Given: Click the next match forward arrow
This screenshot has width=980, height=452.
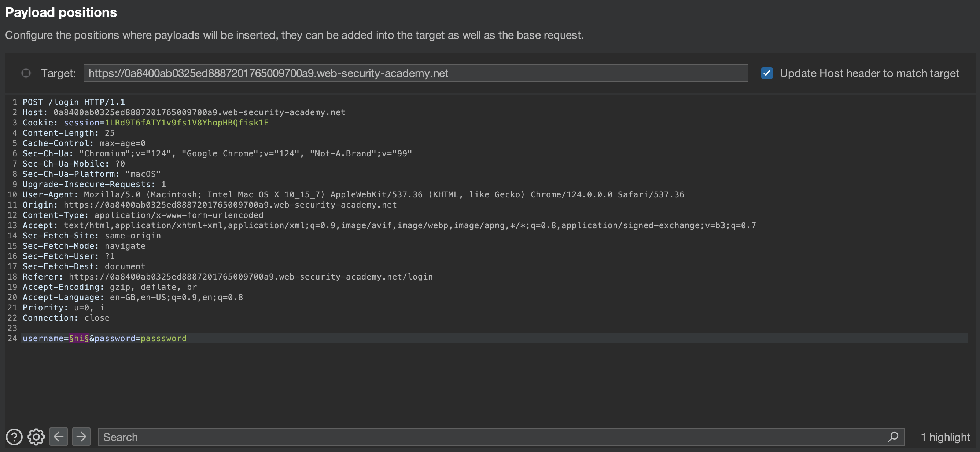Looking at the screenshot, I should 81,436.
